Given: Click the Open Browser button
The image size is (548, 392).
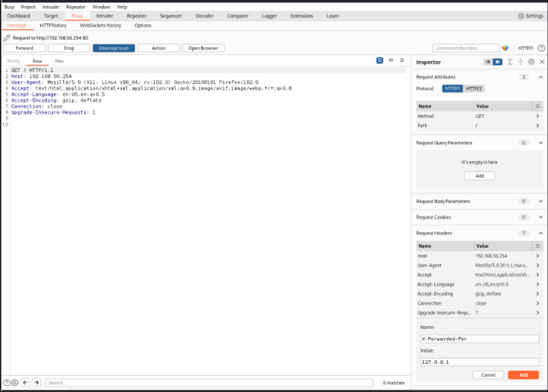Looking at the screenshot, I should pos(204,48).
